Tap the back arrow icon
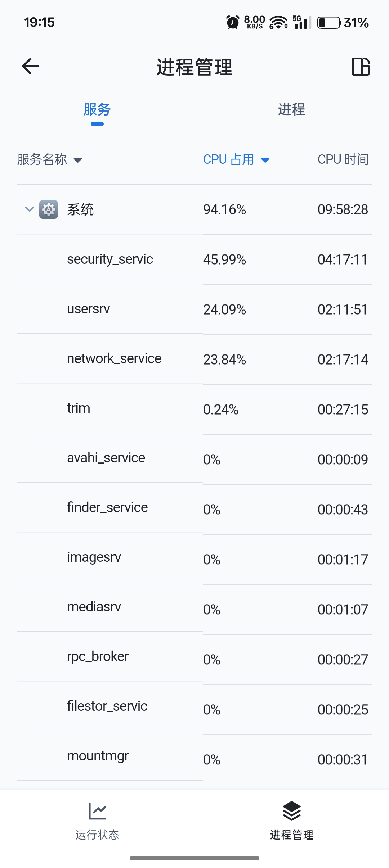The width and height of the screenshot is (389, 868). tap(30, 66)
